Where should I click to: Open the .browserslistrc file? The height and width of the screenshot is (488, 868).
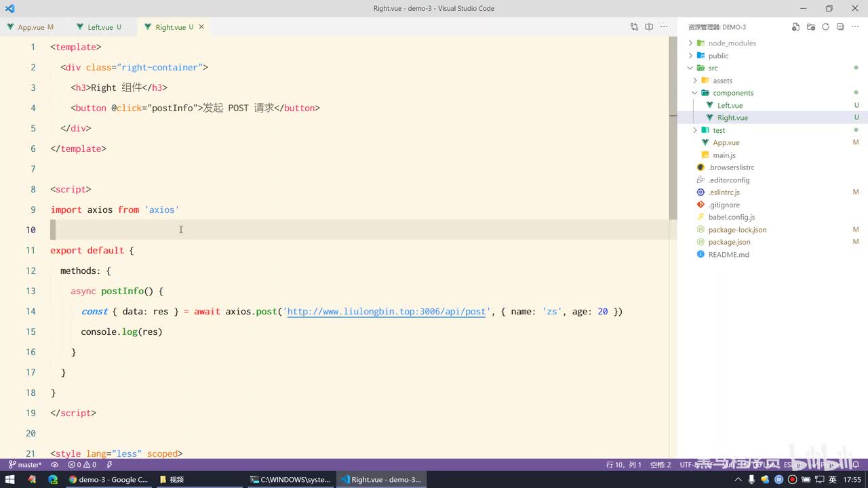pyautogui.click(x=731, y=167)
